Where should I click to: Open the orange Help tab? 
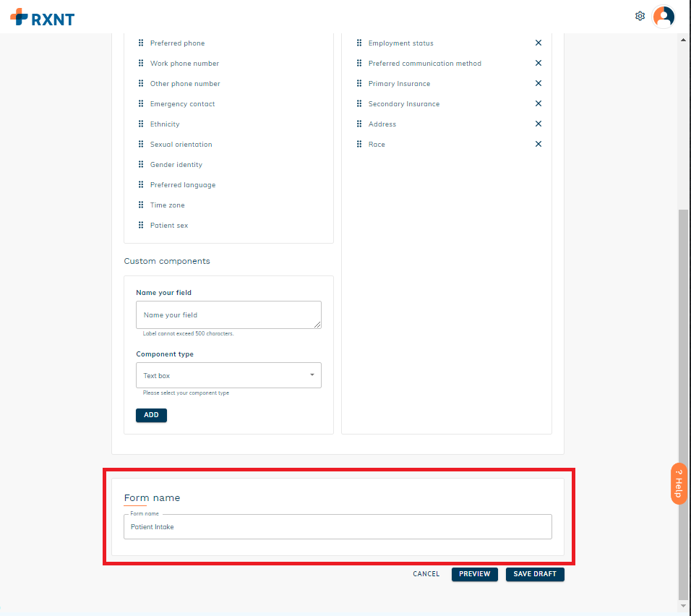679,483
